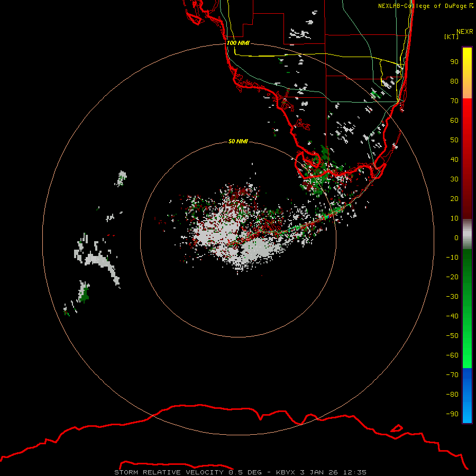Click the -80 value on the velocity scale

point(452,395)
